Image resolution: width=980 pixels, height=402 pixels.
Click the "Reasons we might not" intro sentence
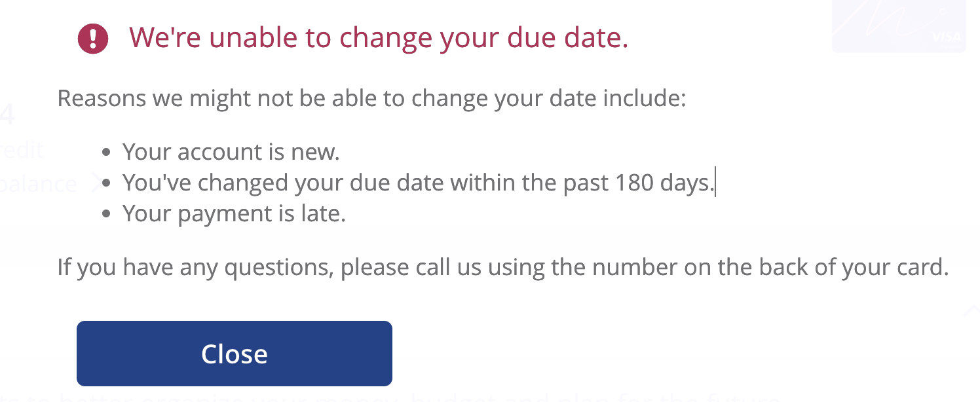(371, 99)
